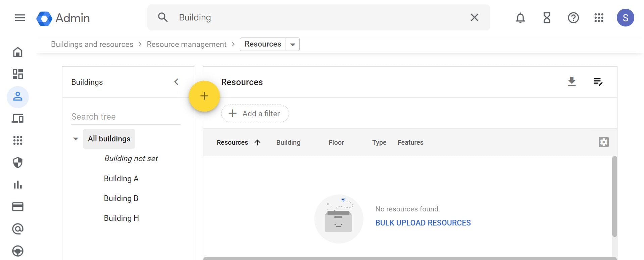This screenshot has width=644, height=260.
Task: Go to Home in sidebar
Action: pyautogui.click(x=18, y=52)
